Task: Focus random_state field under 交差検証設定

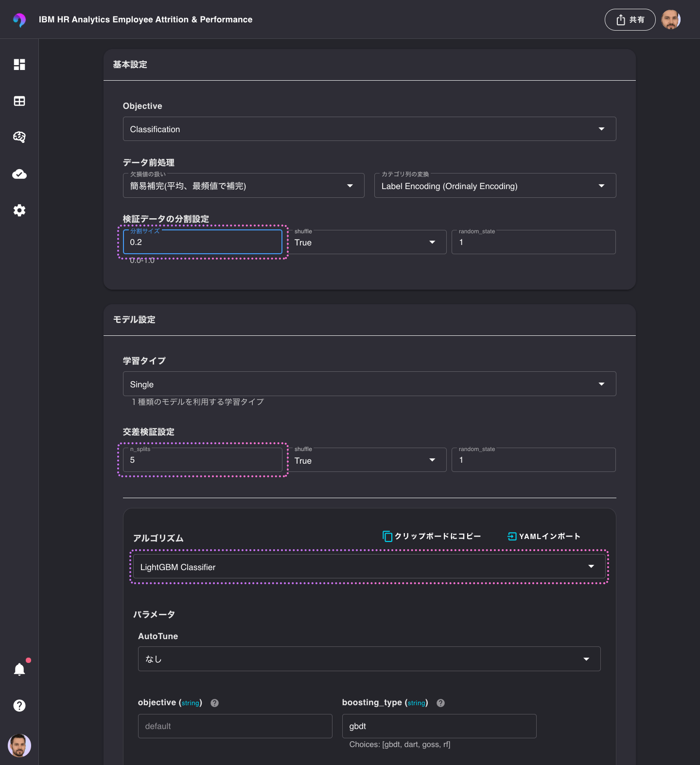Action: tap(534, 460)
